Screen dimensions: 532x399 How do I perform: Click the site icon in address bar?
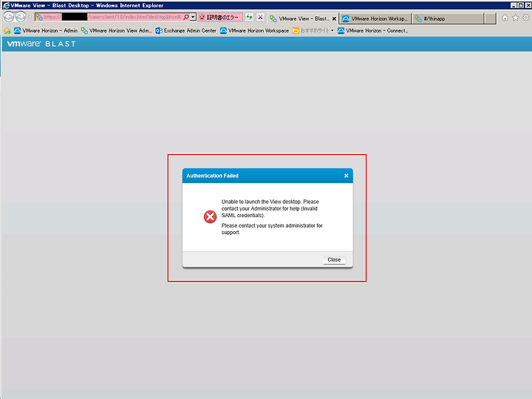pos(39,17)
